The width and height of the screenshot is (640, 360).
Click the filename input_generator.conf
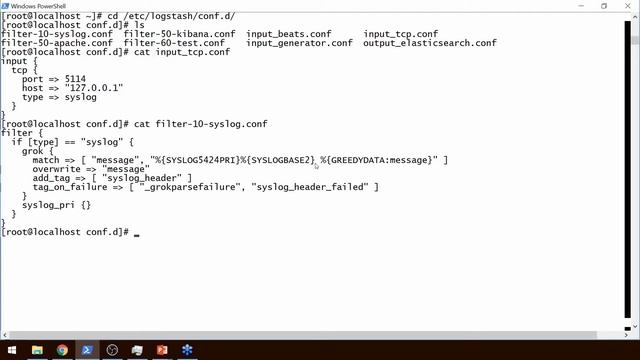tap(300, 43)
